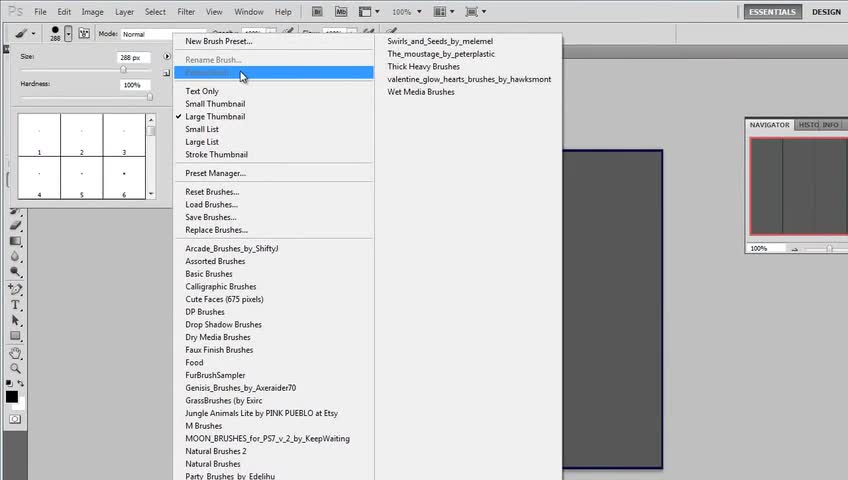Open Preset Manager... from the menu
Image resolution: width=848 pixels, height=480 pixels.
215,173
